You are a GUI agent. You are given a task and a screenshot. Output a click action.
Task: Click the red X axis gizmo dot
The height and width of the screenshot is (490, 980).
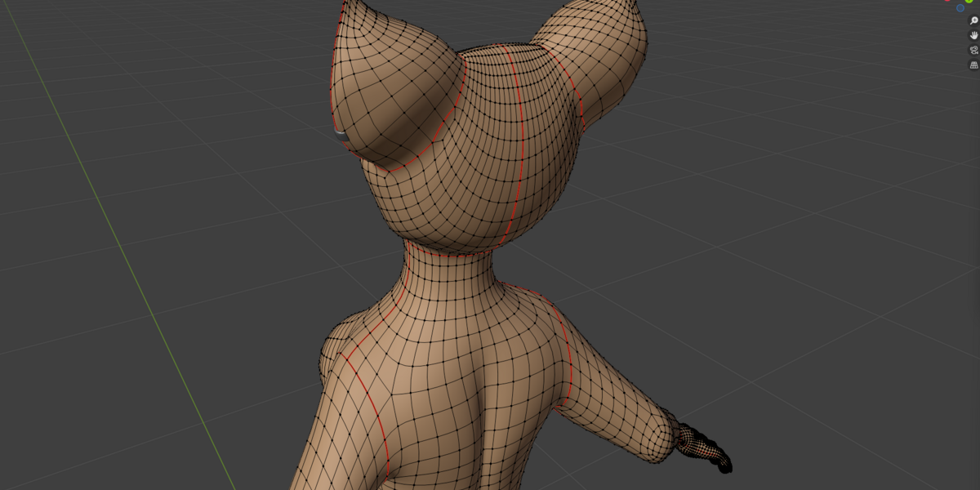[948, 1]
